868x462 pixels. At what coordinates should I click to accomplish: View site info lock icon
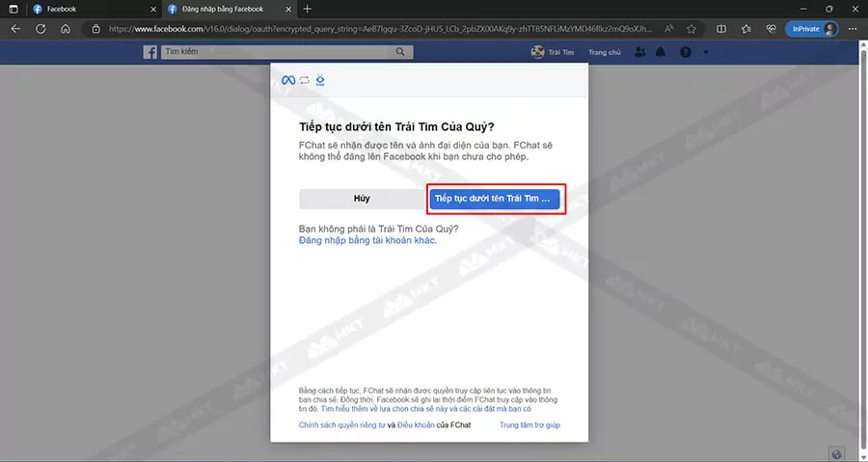[x=95, y=29]
